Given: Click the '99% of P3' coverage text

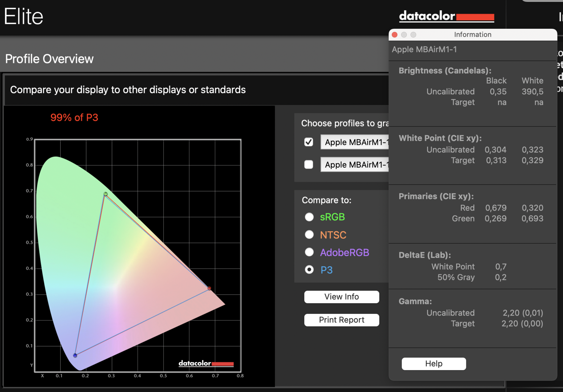Looking at the screenshot, I should click(x=74, y=118).
